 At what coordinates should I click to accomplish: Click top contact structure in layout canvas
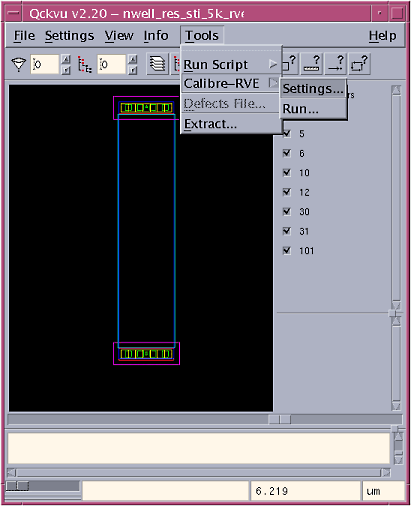point(146,108)
